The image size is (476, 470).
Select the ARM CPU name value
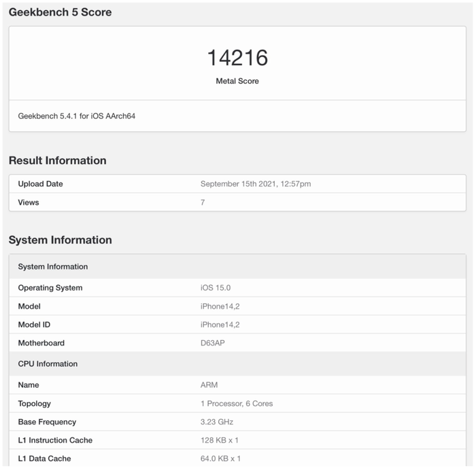tap(209, 385)
